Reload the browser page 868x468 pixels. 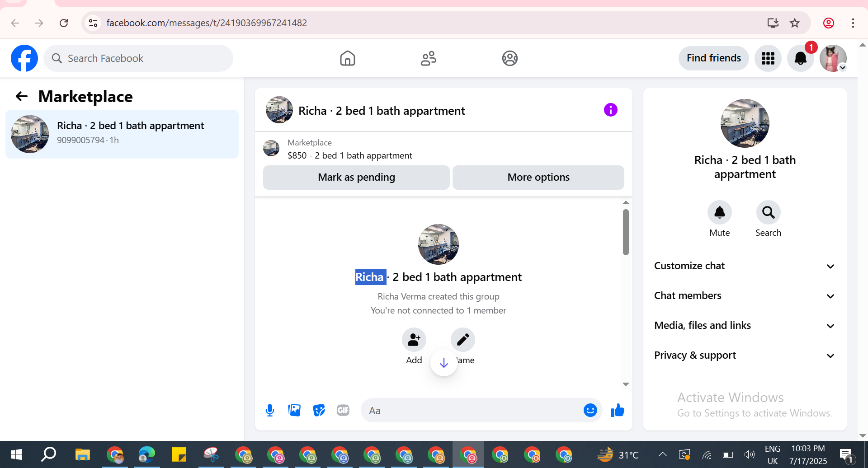click(x=64, y=23)
